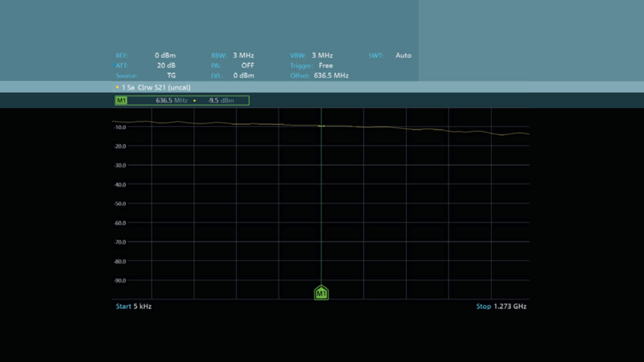Switch the Trigger Free run mode

pyautogui.click(x=325, y=65)
